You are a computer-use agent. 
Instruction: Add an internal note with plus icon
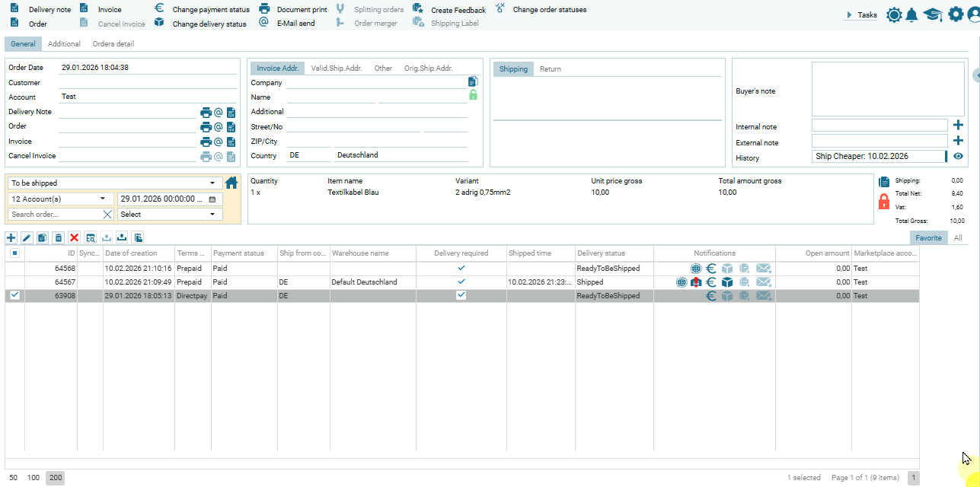[958, 126]
